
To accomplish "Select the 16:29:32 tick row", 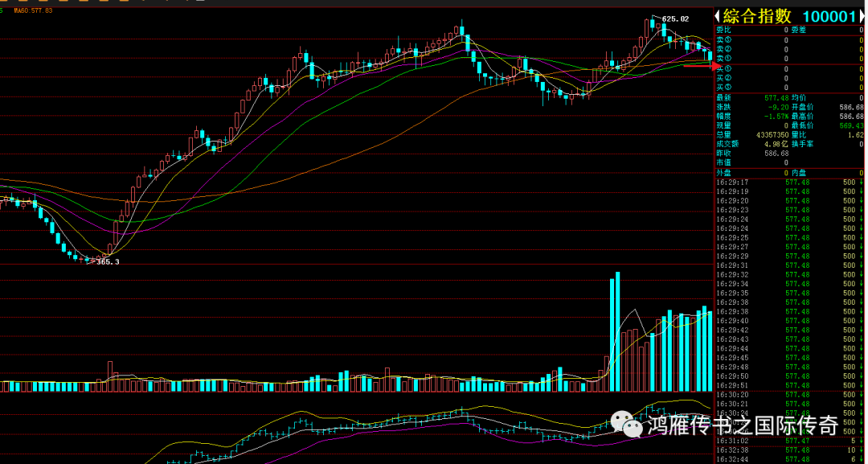I will point(789,275).
